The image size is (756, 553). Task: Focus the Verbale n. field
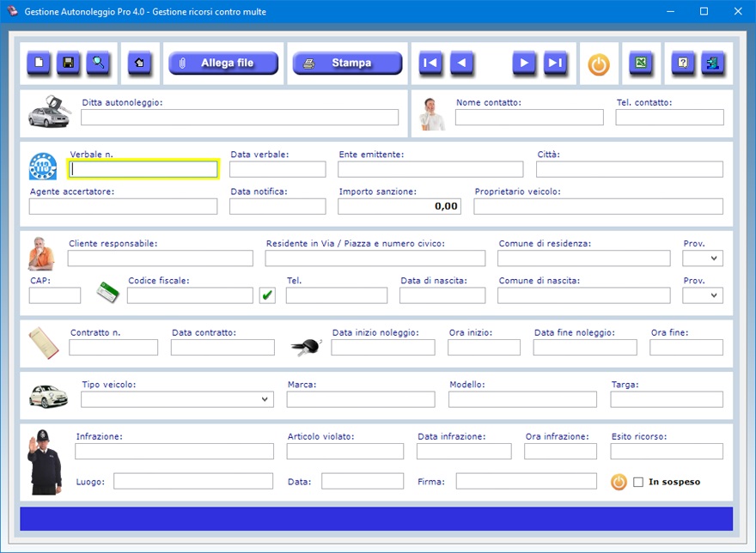[x=143, y=169]
